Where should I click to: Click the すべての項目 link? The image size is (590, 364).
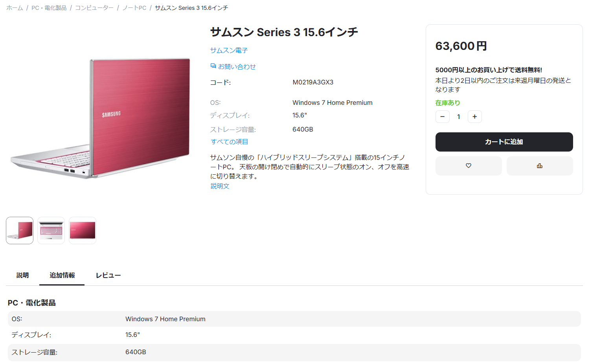[229, 142]
